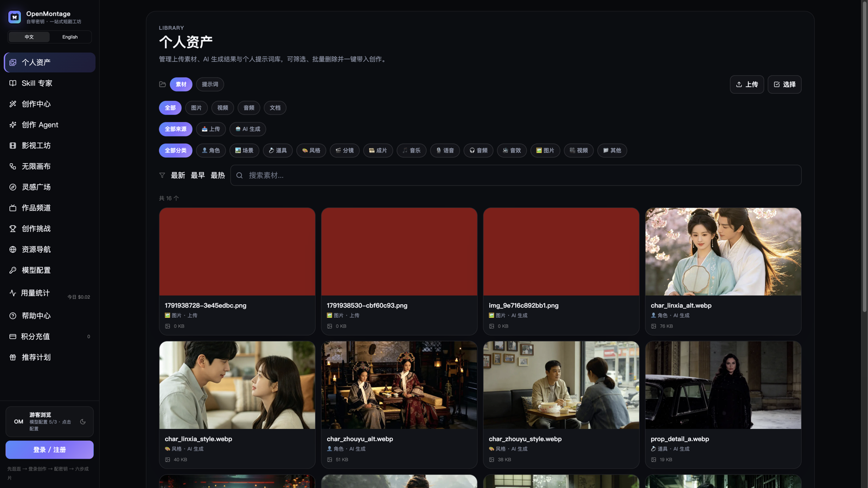
Task: Open 模型配置 settings page
Action: tap(49, 270)
